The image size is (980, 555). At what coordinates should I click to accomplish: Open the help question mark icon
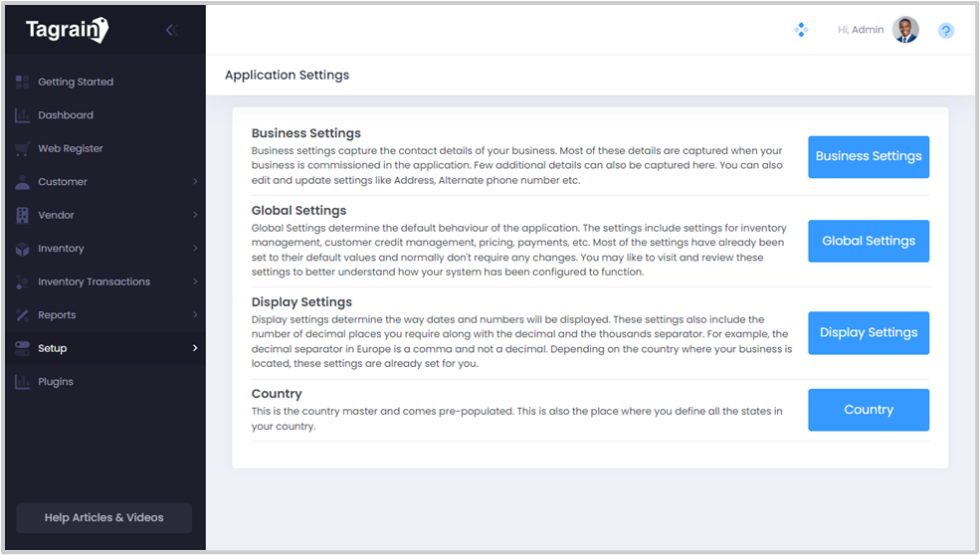945,31
